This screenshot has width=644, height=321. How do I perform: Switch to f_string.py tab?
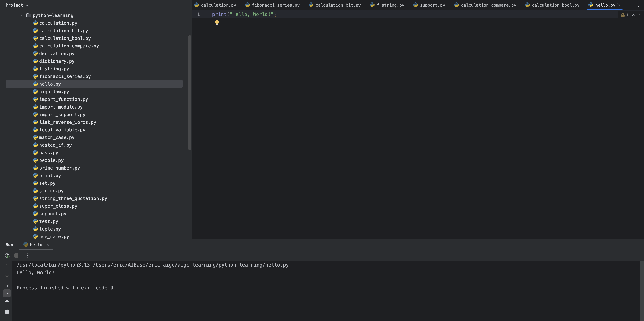tap(387, 5)
